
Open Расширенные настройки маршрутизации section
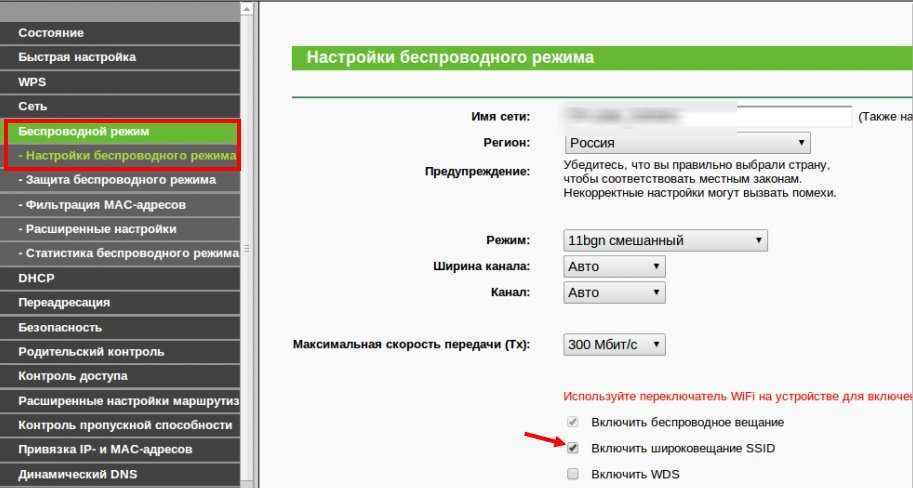coord(119,401)
